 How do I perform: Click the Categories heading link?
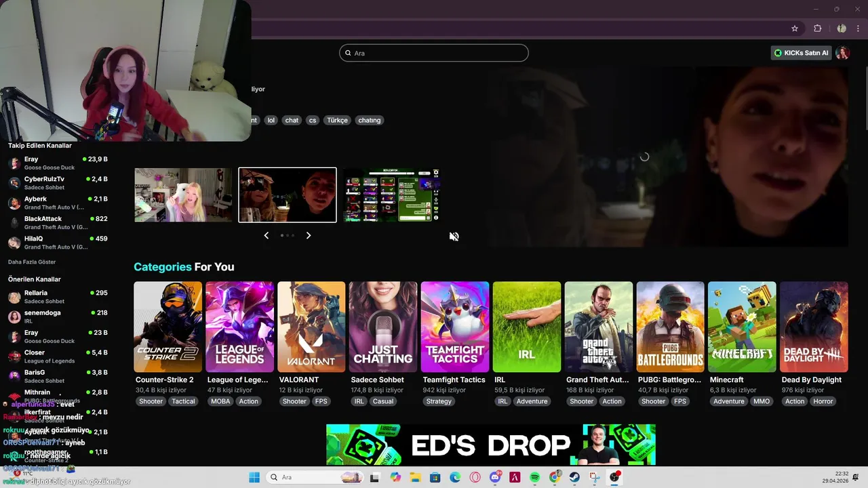pyautogui.click(x=163, y=267)
